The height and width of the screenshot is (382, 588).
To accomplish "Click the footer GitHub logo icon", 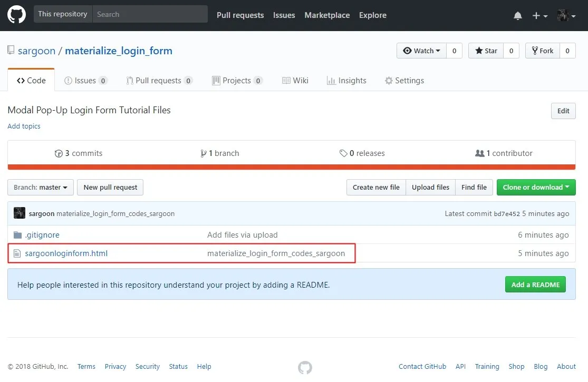I will pyautogui.click(x=305, y=367).
